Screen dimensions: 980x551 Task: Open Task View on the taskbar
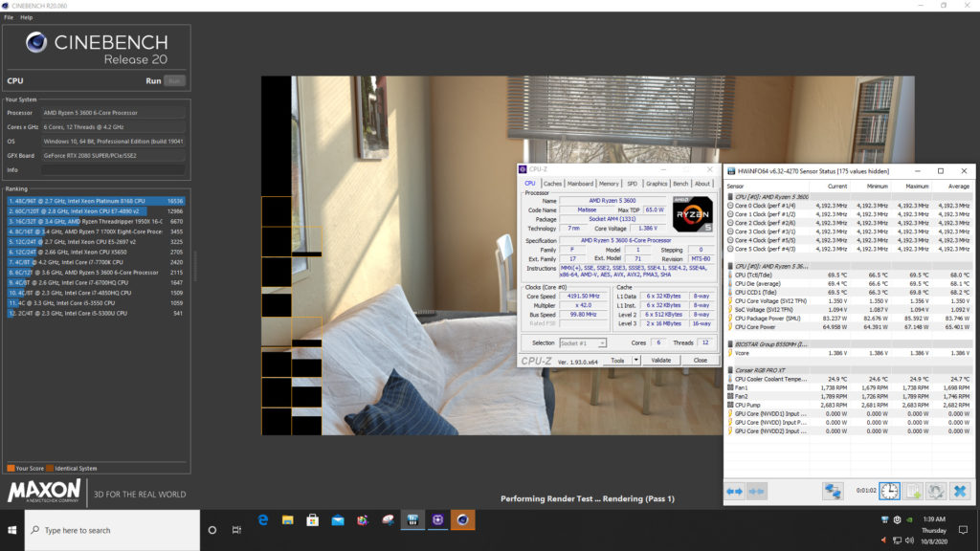coord(236,530)
